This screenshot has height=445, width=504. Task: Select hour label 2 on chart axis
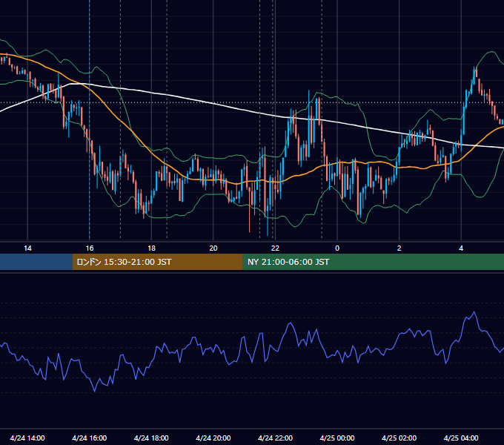(399, 248)
